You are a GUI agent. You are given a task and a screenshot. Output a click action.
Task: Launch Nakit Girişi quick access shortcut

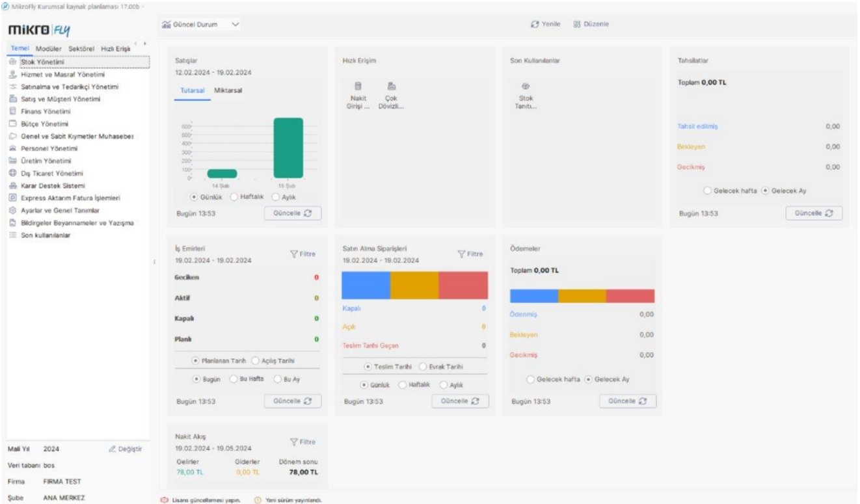point(358,96)
